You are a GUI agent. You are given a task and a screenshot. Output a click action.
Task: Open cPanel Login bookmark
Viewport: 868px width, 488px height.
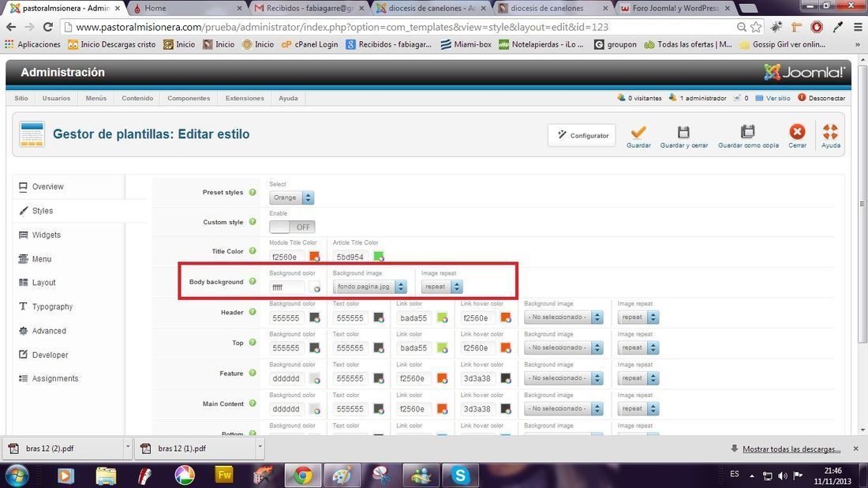(309, 44)
